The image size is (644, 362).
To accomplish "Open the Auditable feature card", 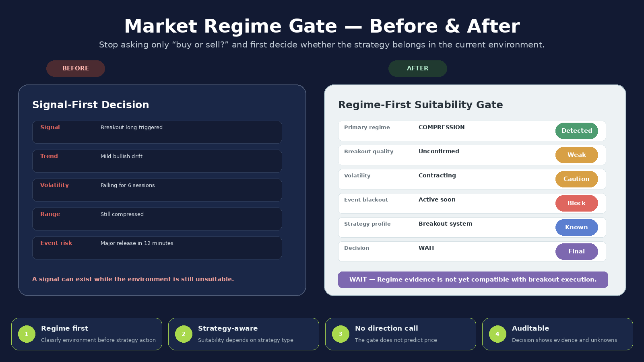I will click(557, 334).
